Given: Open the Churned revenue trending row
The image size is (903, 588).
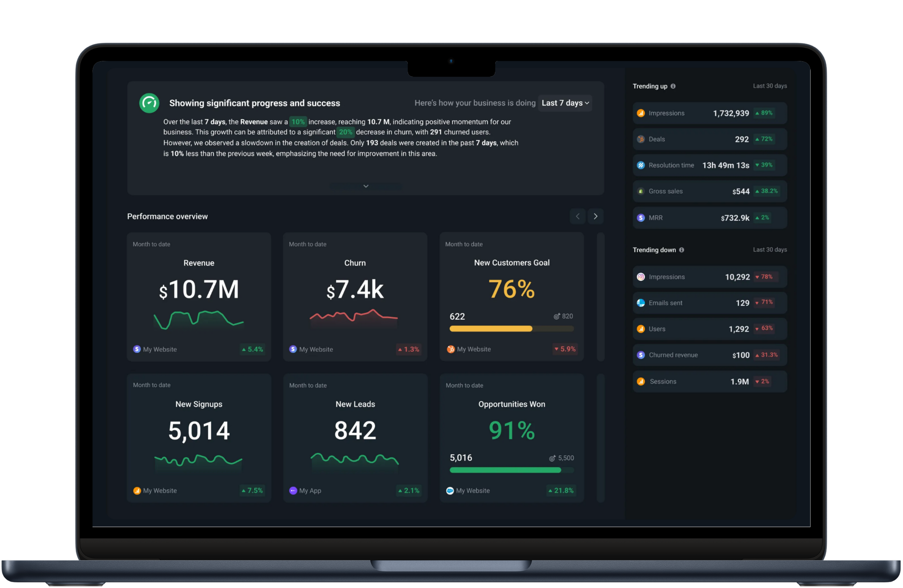Looking at the screenshot, I should click(x=709, y=355).
